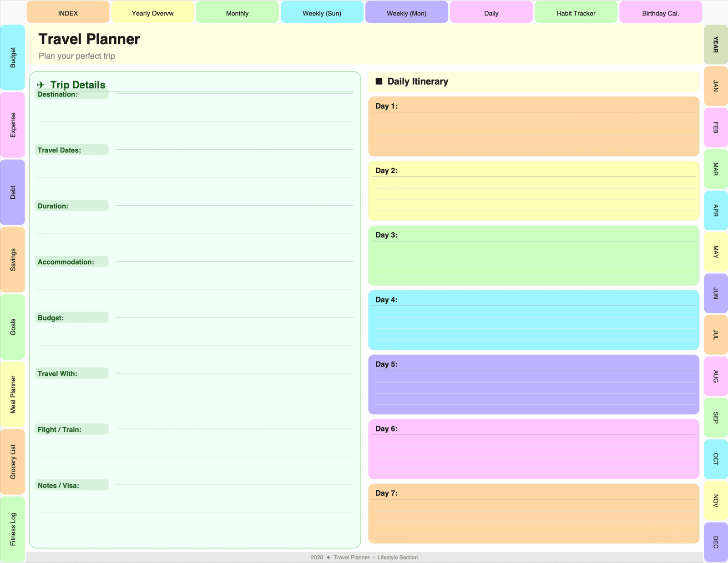Navigate to the INDEX page
Viewport: 728px width, 563px height.
click(67, 12)
